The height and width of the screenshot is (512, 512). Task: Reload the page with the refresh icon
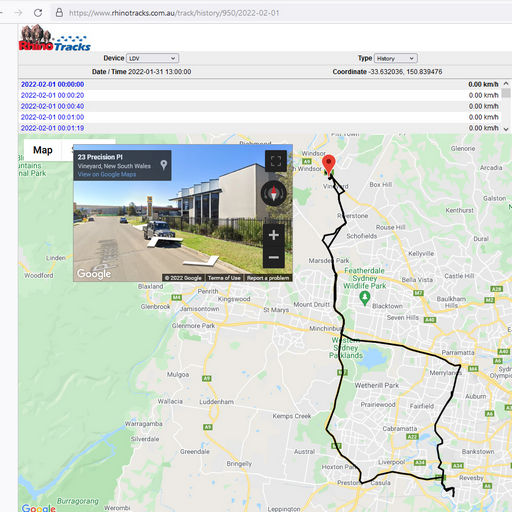tap(38, 13)
